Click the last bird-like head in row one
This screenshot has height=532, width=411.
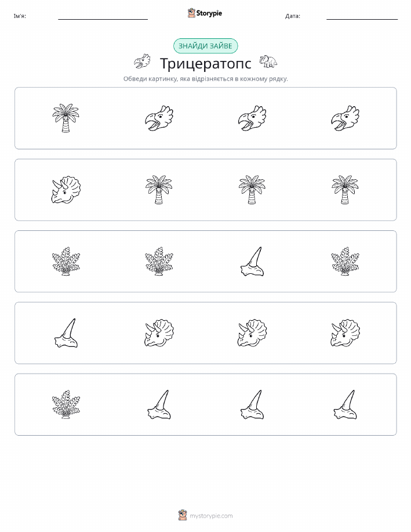pyautogui.click(x=345, y=118)
